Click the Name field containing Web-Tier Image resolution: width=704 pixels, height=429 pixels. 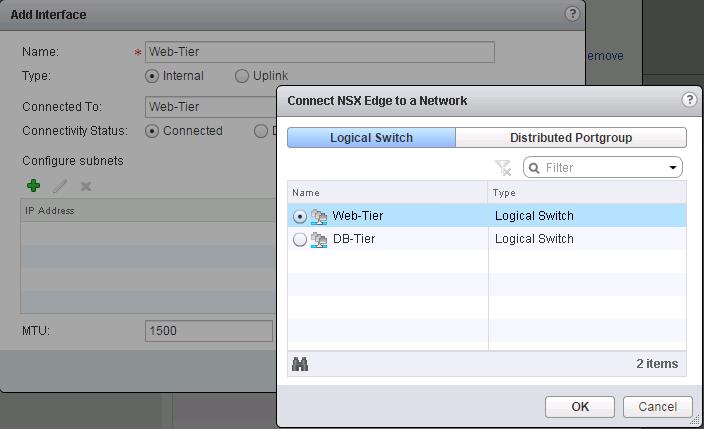click(320, 52)
